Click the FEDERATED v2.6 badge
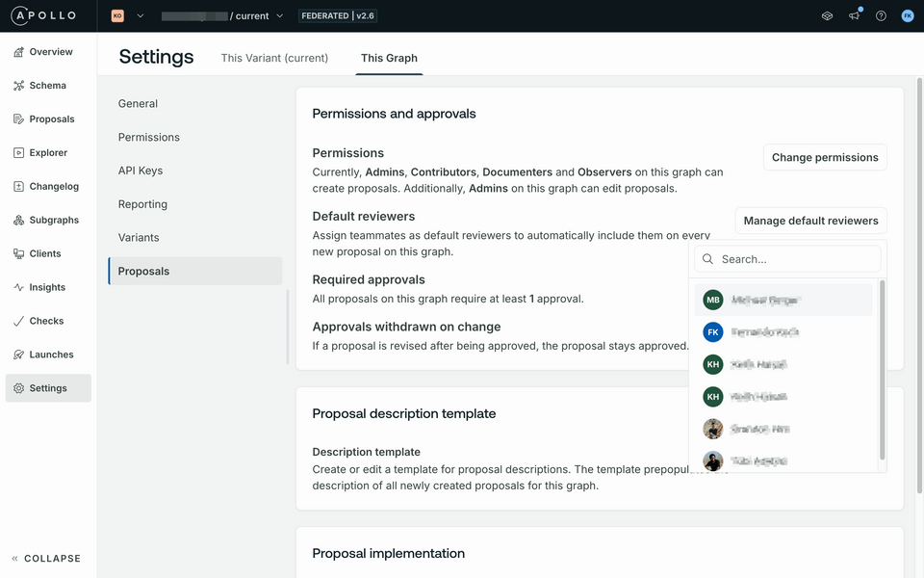Screen dimensions: 924x578 pyautogui.click(x=338, y=16)
